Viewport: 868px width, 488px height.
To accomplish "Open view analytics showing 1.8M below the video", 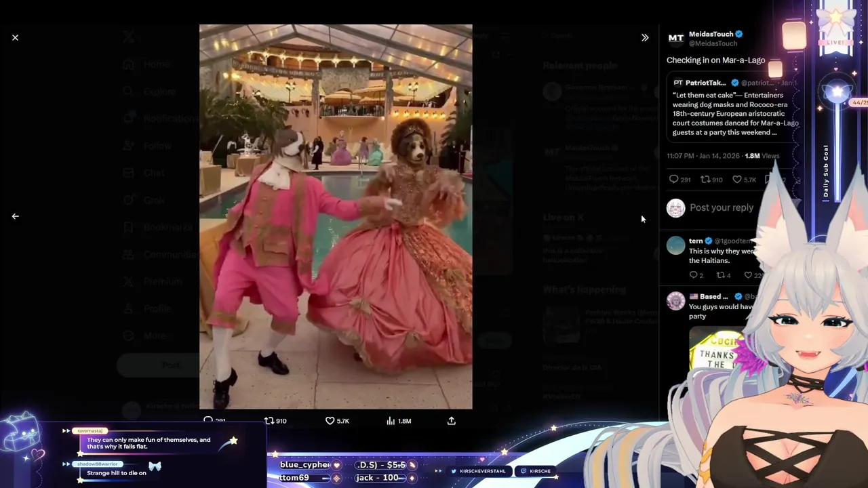I will coord(399,421).
